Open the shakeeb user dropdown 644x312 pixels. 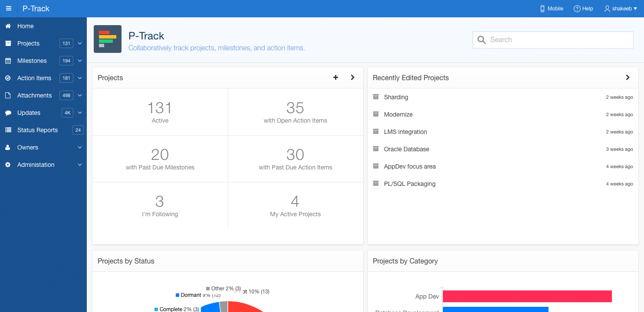tap(621, 9)
